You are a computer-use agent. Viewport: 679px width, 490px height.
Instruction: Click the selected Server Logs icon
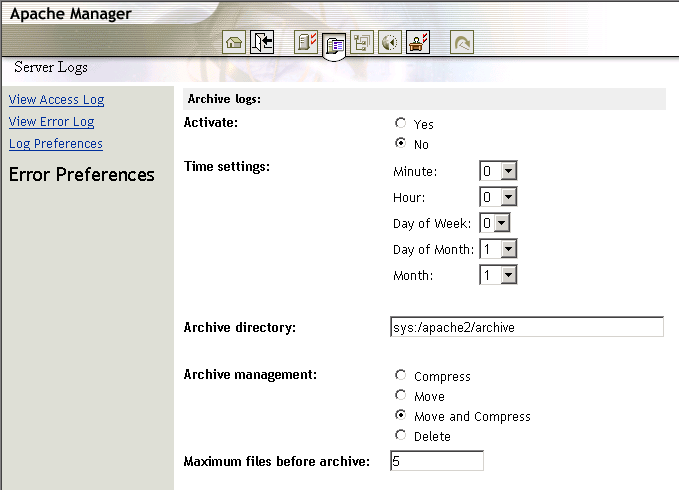[334, 45]
